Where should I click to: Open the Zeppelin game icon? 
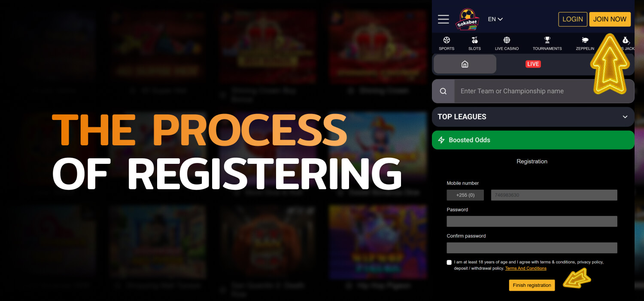click(585, 40)
